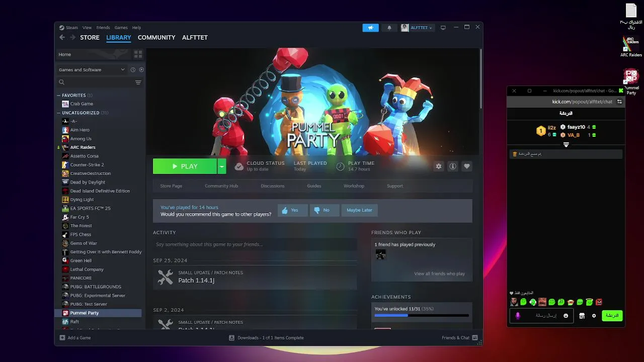Show ready-to-play games filter icon
This screenshot has width=644, height=362.
click(x=141, y=70)
